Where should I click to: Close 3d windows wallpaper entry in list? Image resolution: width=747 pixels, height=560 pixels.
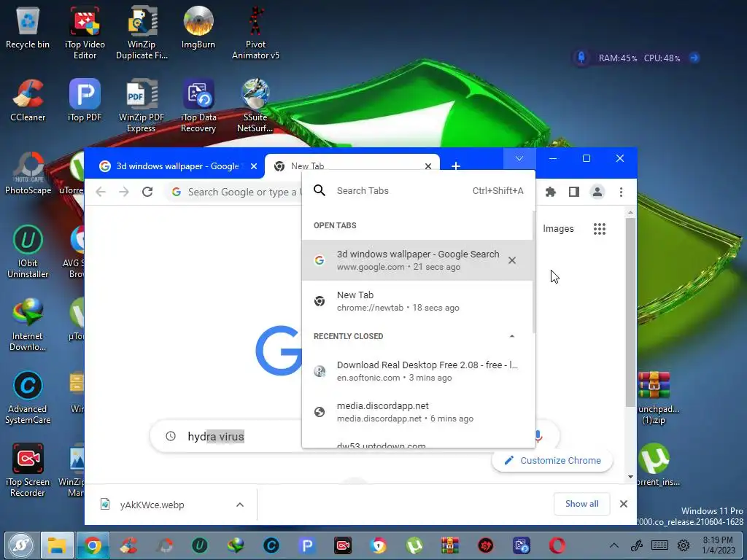[x=512, y=260]
